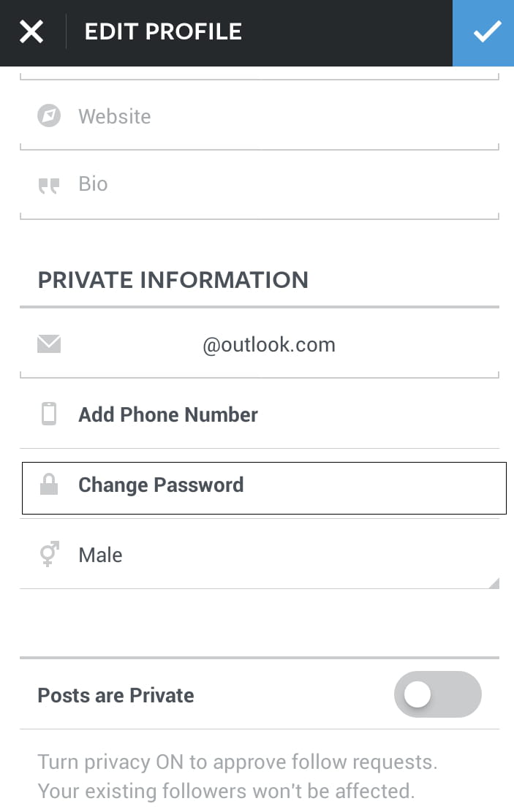This screenshot has width=514, height=812.
Task: Tap the privacy follow requests description
Action: [237, 776]
